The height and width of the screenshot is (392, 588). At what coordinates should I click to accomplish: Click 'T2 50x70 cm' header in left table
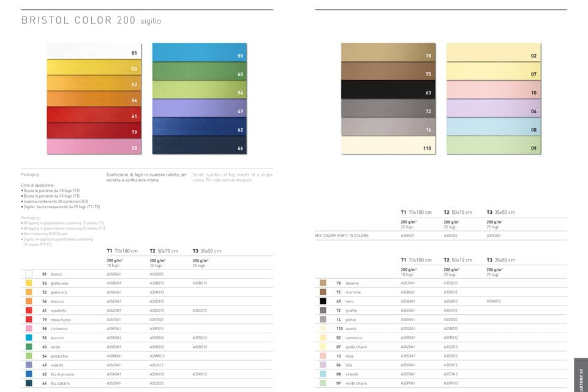(x=164, y=251)
